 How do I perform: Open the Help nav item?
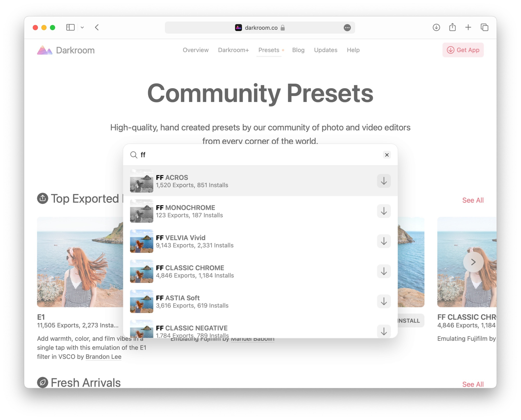click(x=353, y=50)
